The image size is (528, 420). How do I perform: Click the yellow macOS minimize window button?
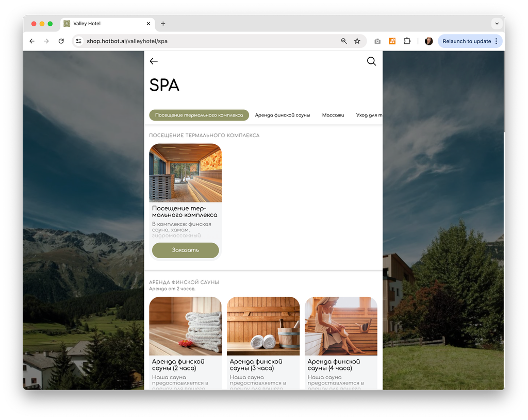pos(42,24)
